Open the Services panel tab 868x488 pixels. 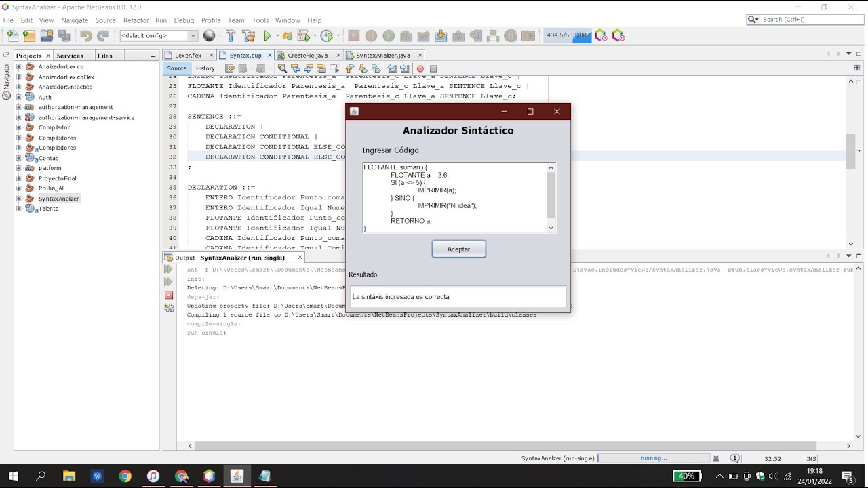coord(70,56)
